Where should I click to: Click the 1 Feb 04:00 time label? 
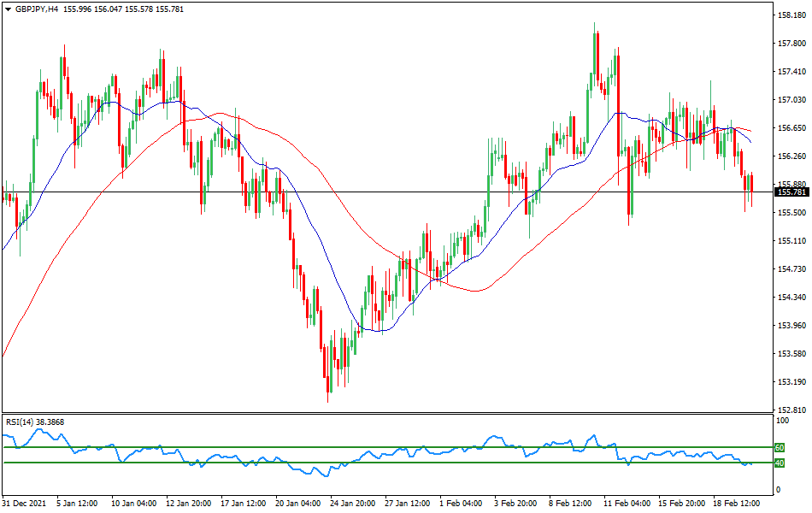tap(462, 504)
